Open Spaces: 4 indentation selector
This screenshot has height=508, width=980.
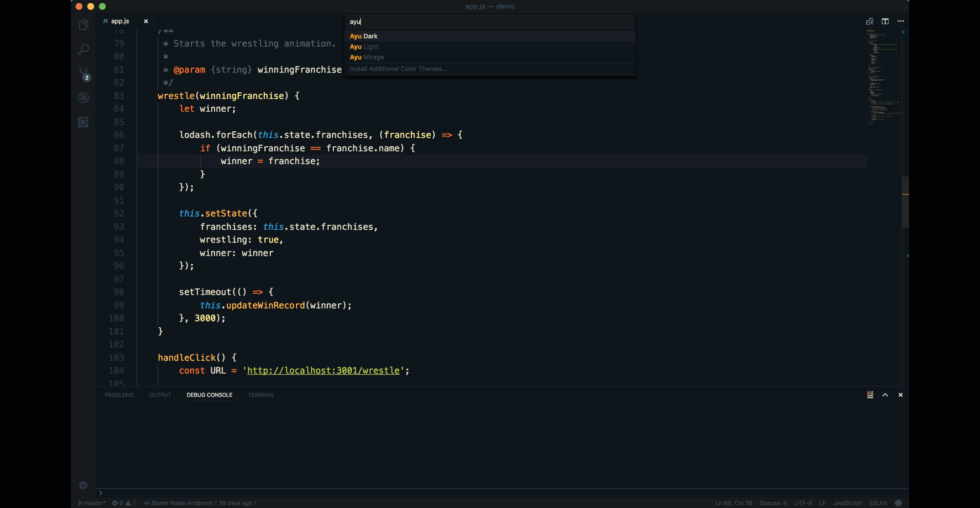pyautogui.click(x=773, y=503)
